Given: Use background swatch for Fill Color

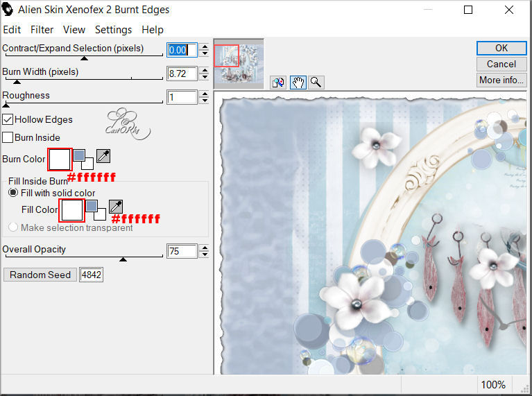Looking at the screenshot, I should pyautogui.click(x=101, y=214).
